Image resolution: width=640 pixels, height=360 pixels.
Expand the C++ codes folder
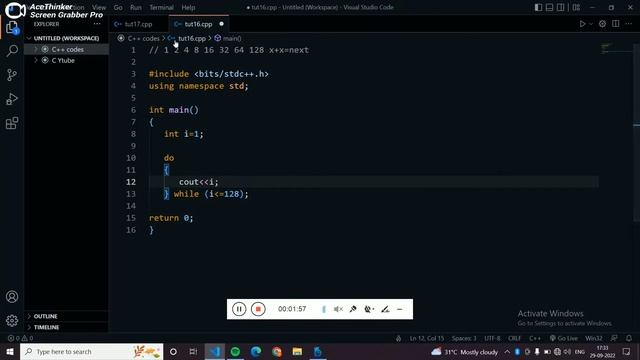(x=67, y=49)
